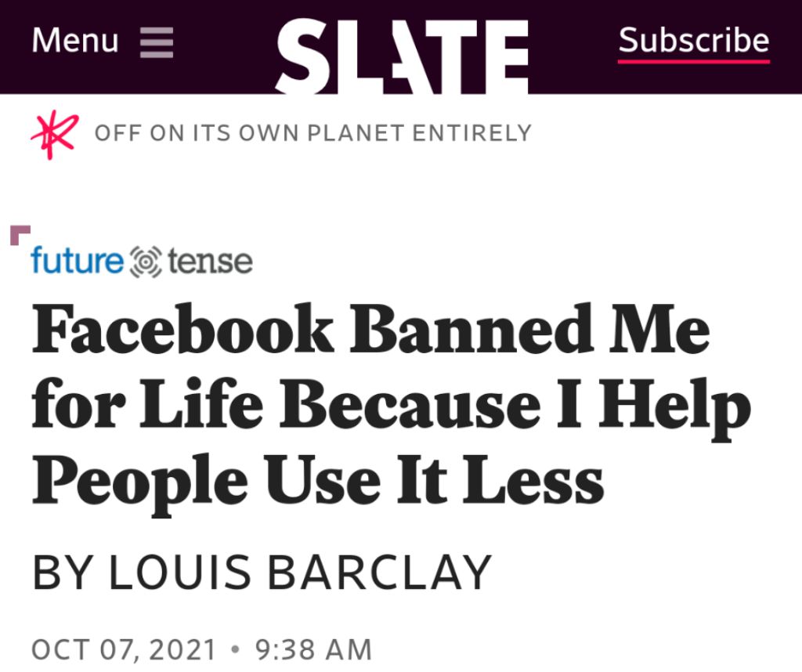Click the Future Tense radar icon

(143, 262)
